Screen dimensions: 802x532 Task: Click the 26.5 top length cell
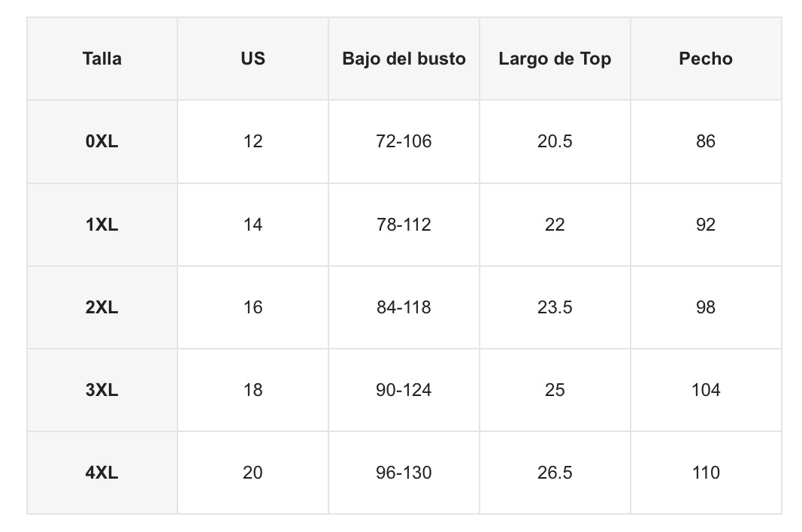[x=555, y=473]
